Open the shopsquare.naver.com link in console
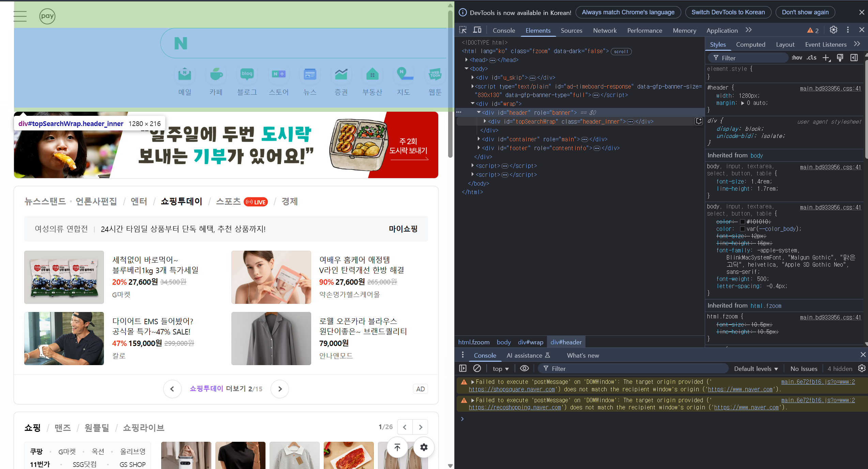 tap(512, 389)
